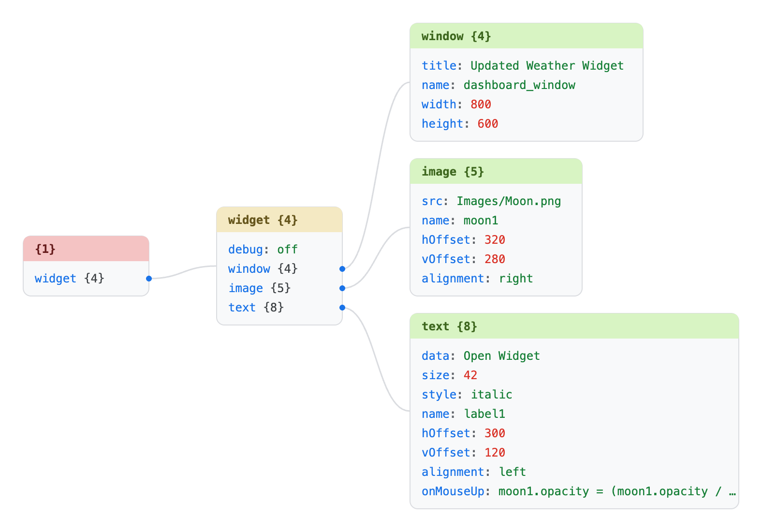The height and width of the screenshot is (532, 762).
Task: Click connector dot beside window {4} row
Action: [342, 269]
